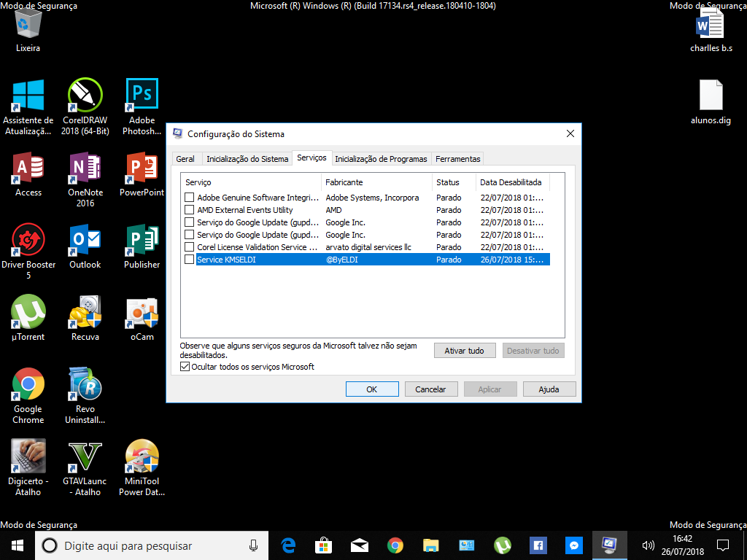Check the first Serviço do Google Update checkbox
Viewport: 747px width, 560px height.
(x=189, y=222)
